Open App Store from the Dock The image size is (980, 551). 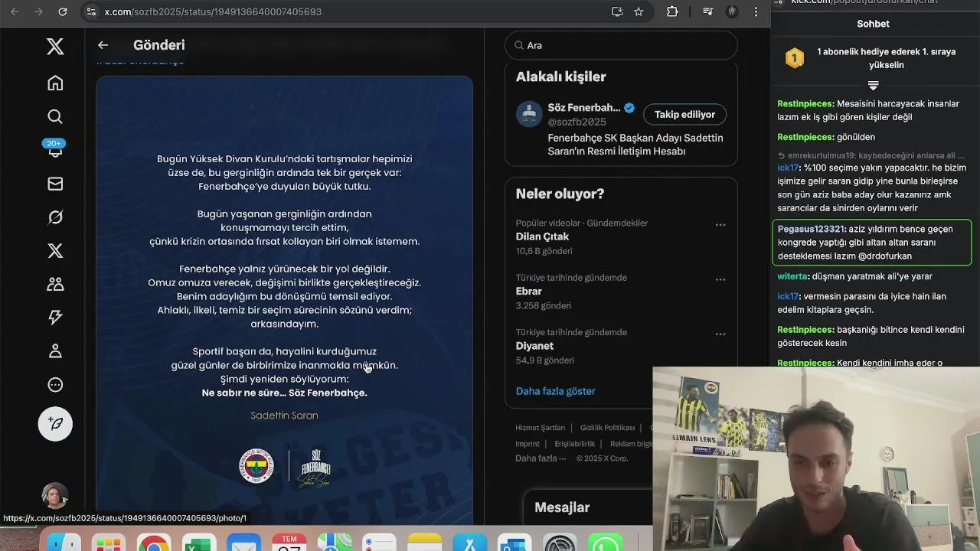tap(469, 543)
